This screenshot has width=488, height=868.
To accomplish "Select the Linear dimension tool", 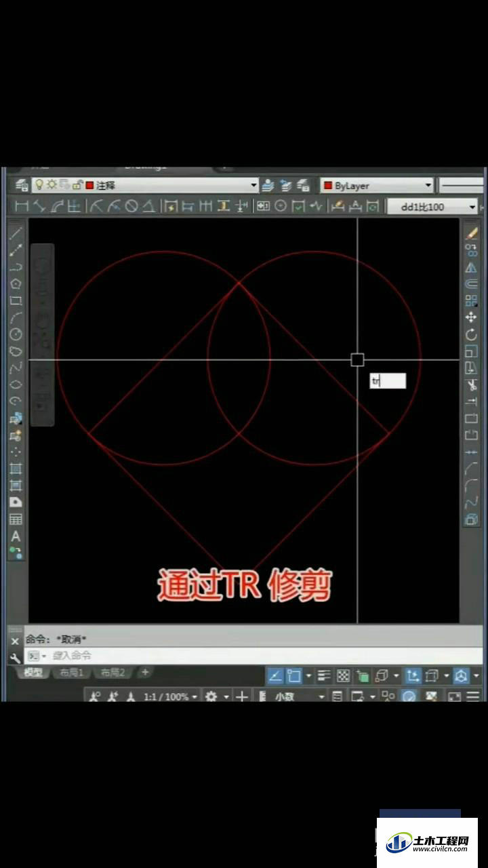I will click(22, 206).
